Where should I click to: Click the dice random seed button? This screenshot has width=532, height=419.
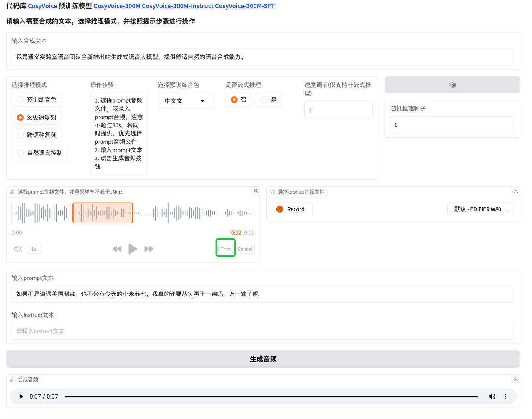[452, 85]
